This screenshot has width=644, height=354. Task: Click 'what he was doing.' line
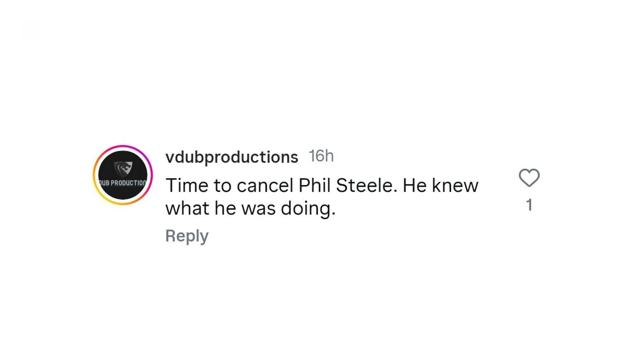click(250, 208)
